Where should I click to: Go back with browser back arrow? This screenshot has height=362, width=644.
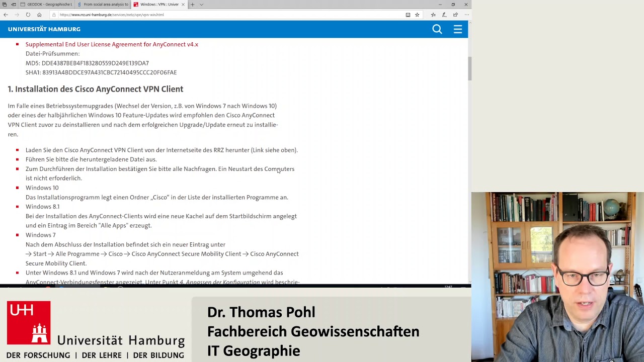coord(6,15)
